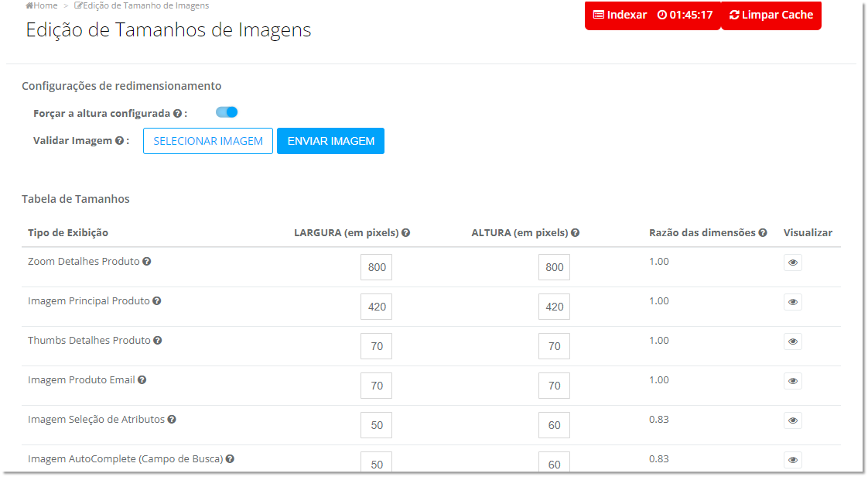
Task: Open Razão das dimensões help icon
Action: (763, 232)
